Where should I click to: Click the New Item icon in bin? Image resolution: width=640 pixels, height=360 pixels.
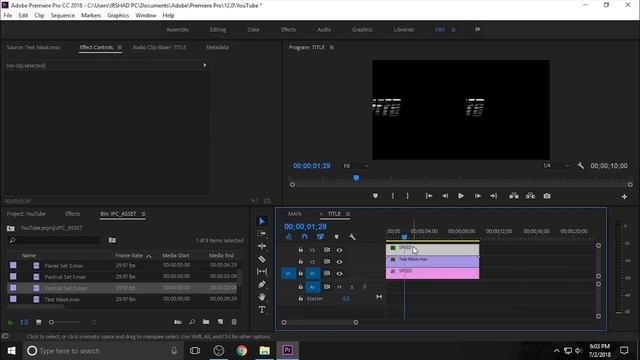pos(220,322)
